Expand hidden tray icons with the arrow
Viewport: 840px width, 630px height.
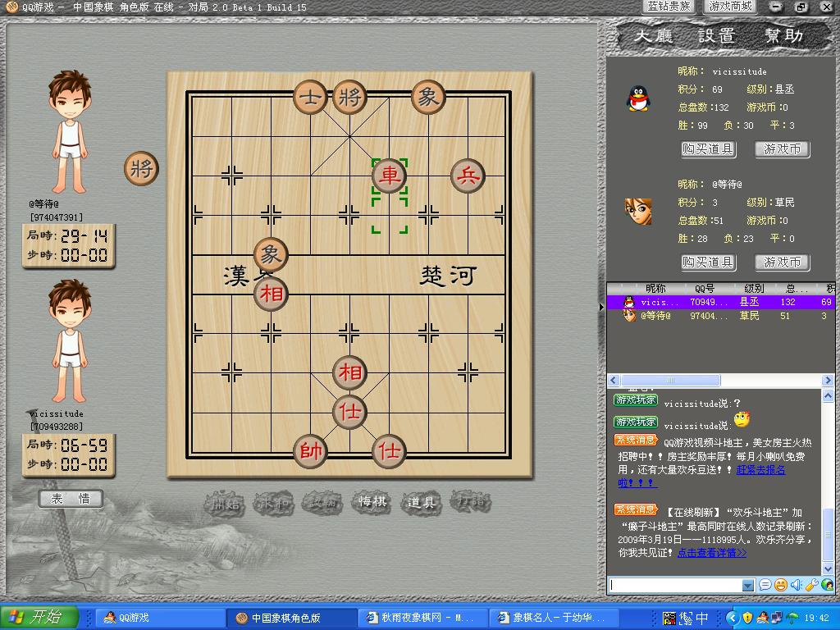pos(732,618)
